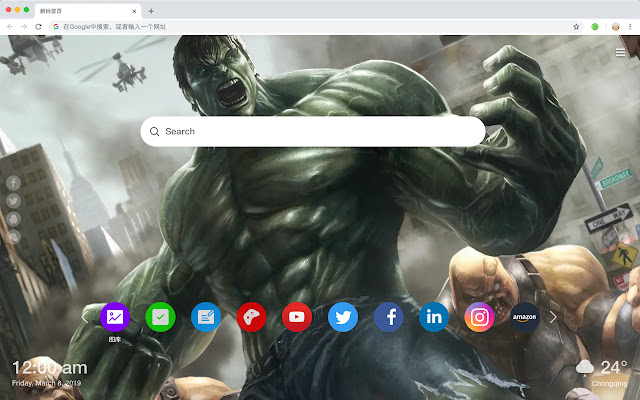640x400 pixels.
Task: Go back in browser history
Action: 10,27
